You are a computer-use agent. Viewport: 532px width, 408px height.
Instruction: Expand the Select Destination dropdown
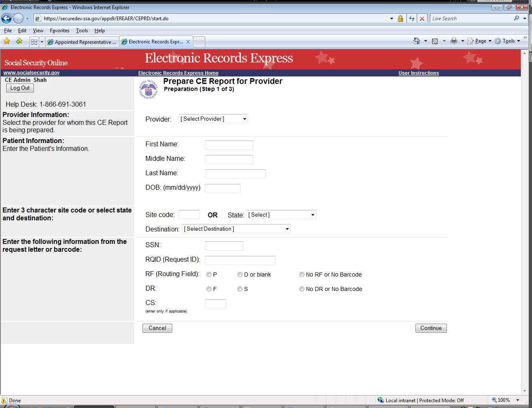click(236, 229)
